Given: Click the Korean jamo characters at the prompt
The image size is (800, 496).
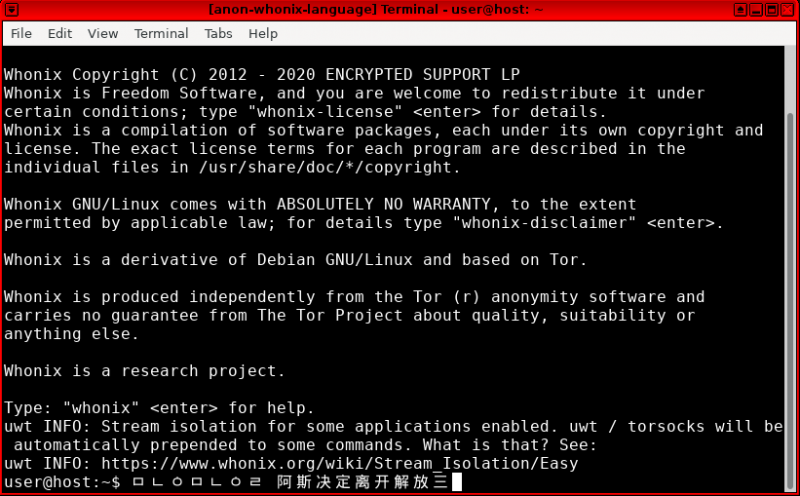Looking at the screenshot, I should [197, 482].
